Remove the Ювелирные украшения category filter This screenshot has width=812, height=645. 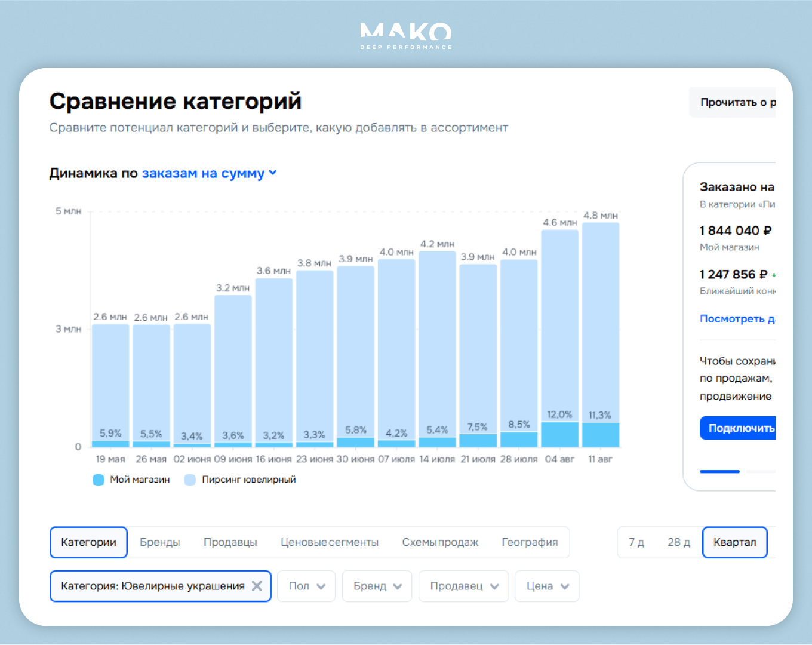pos(257,586)
